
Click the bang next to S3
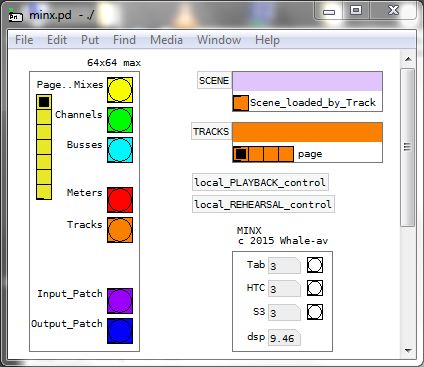[x=315, y=312]
